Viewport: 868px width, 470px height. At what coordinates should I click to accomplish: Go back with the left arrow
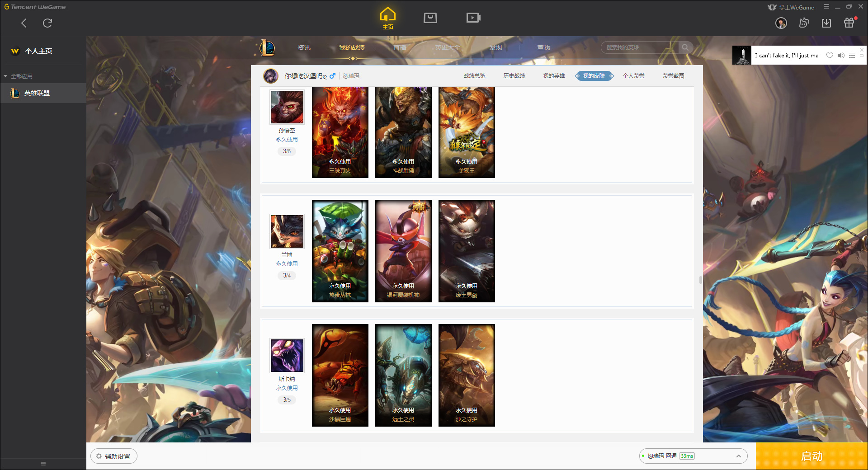(x=24, y=23)
